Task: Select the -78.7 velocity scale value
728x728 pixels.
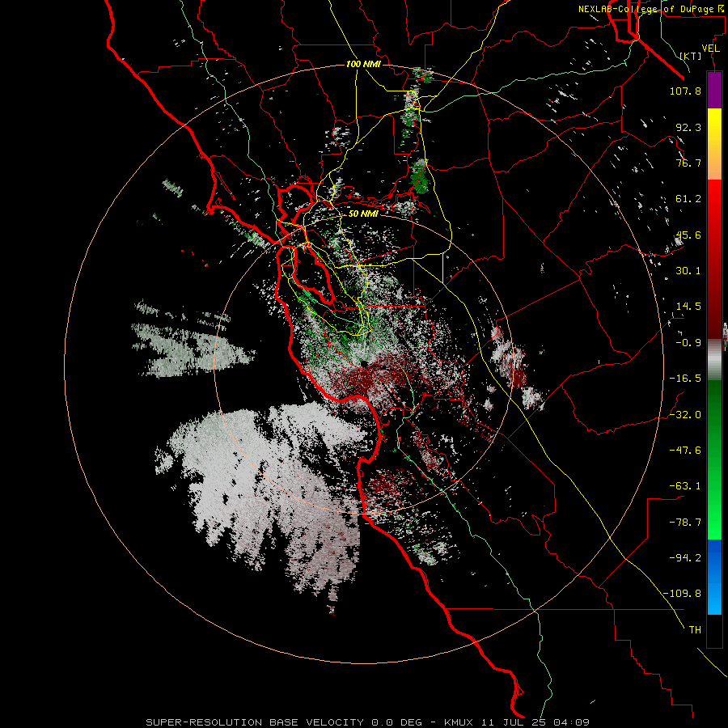Action: (x=685, y=523)
